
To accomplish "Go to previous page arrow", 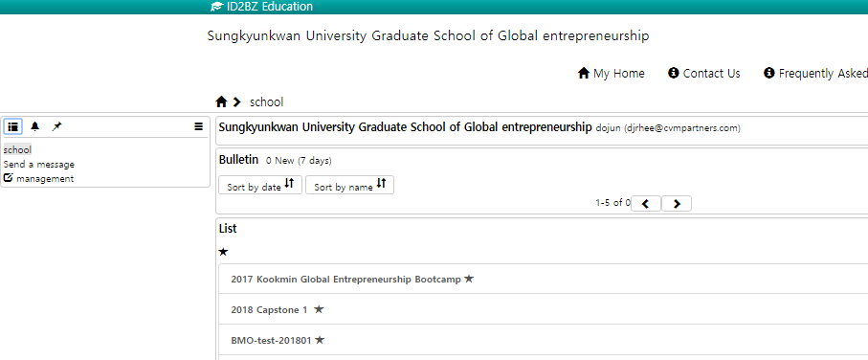I will [x=646, y=203].
